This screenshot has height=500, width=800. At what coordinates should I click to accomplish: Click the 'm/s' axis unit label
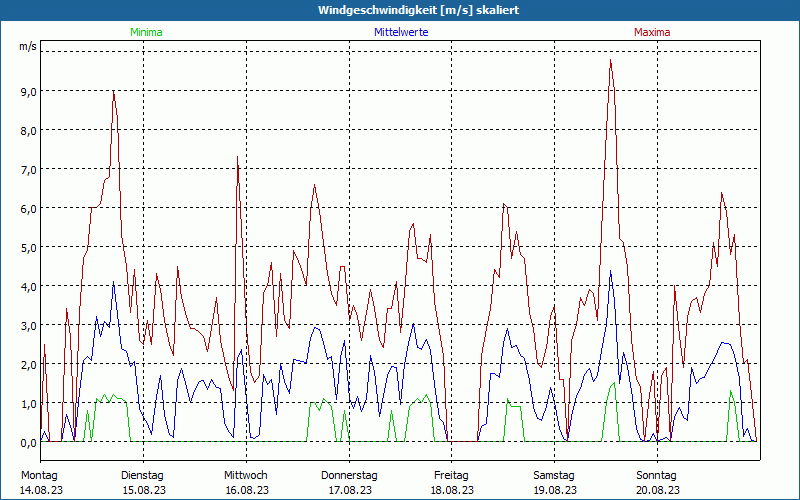pyautogui.click(x=28, y=46)
